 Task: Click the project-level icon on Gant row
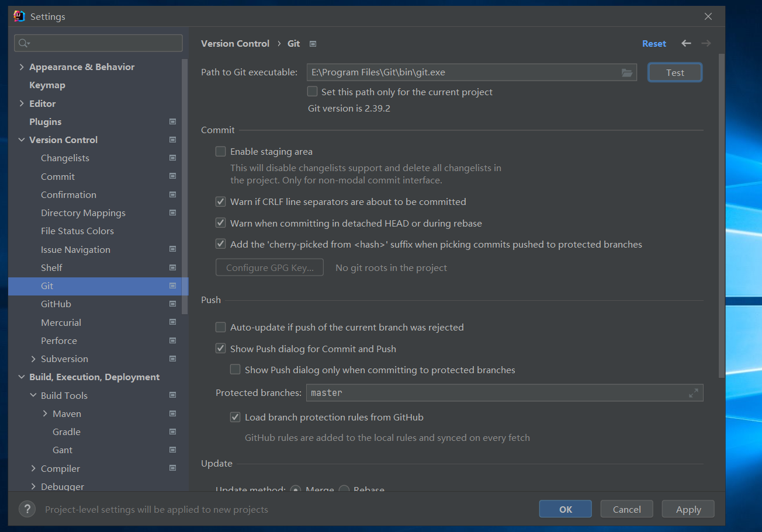[x=172, y=450]
